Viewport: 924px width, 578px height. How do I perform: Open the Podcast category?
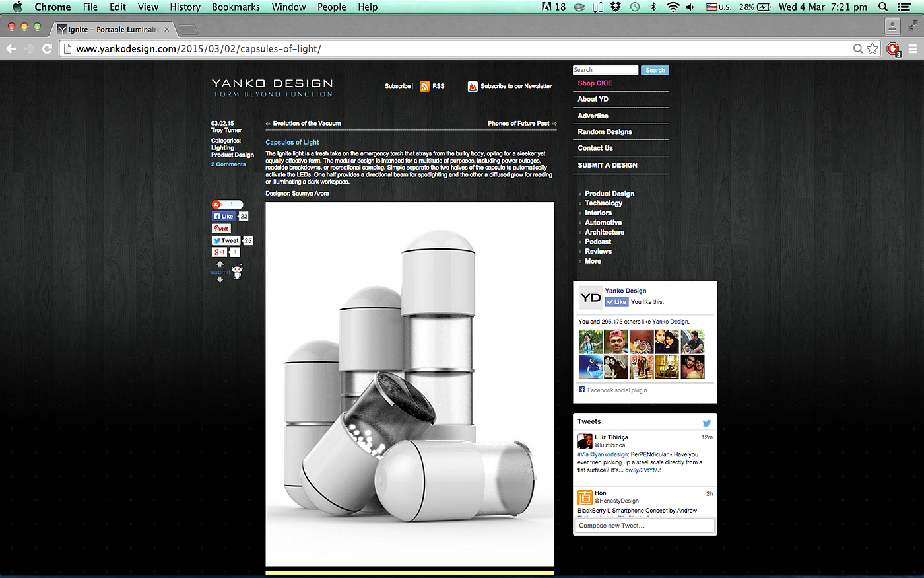(x=598, y=242)
